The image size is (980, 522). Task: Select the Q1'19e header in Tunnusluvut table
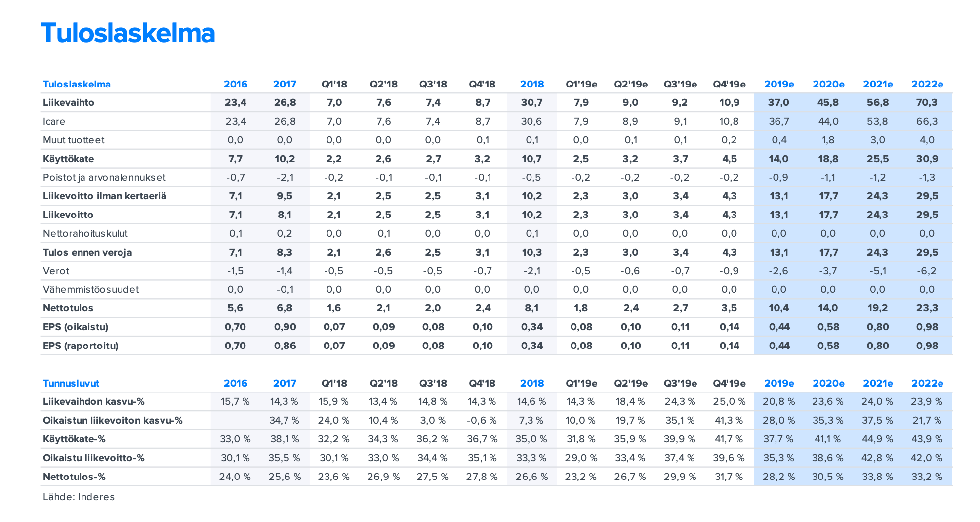581,383
